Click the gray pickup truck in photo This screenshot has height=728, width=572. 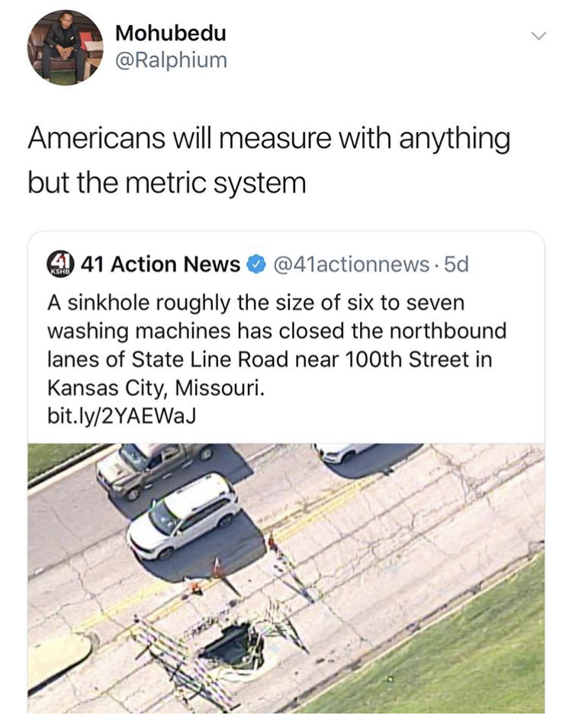pyautogui.click(x=153, y=468)
